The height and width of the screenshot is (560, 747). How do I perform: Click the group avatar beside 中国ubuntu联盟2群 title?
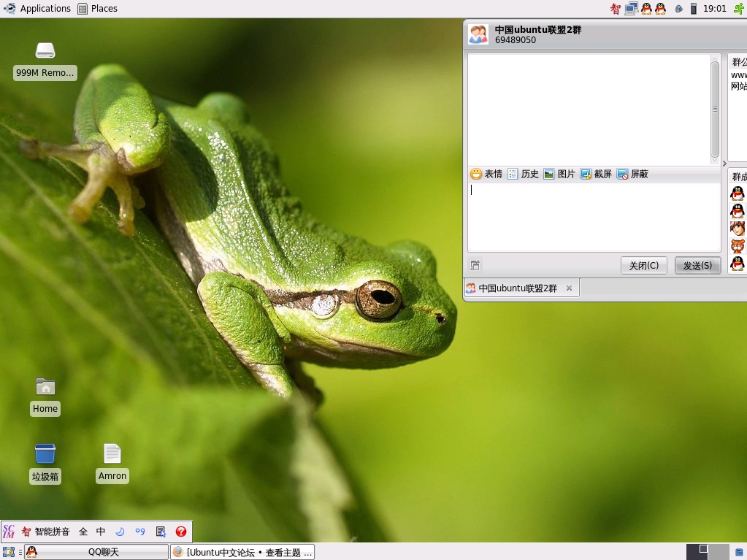click(x=478, y=34)
